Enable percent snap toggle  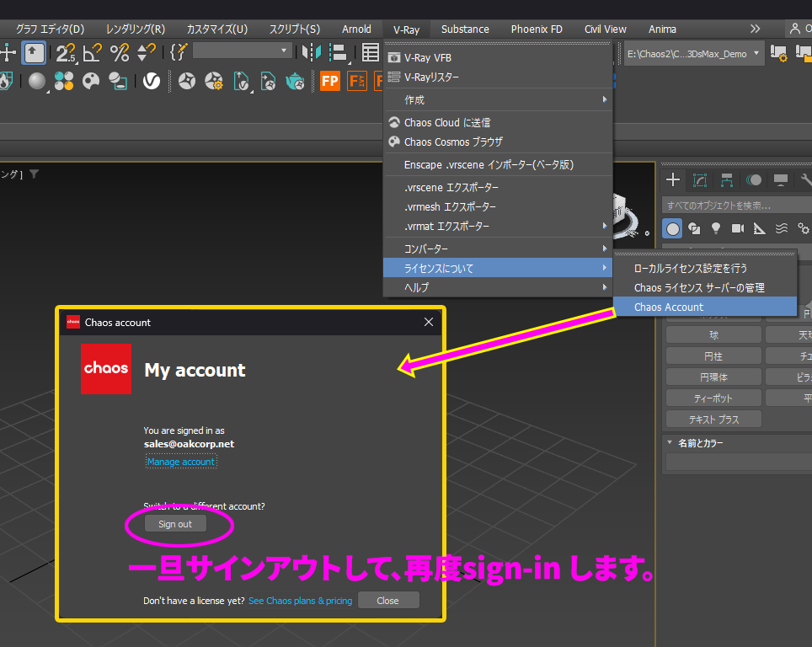(119, 52)
